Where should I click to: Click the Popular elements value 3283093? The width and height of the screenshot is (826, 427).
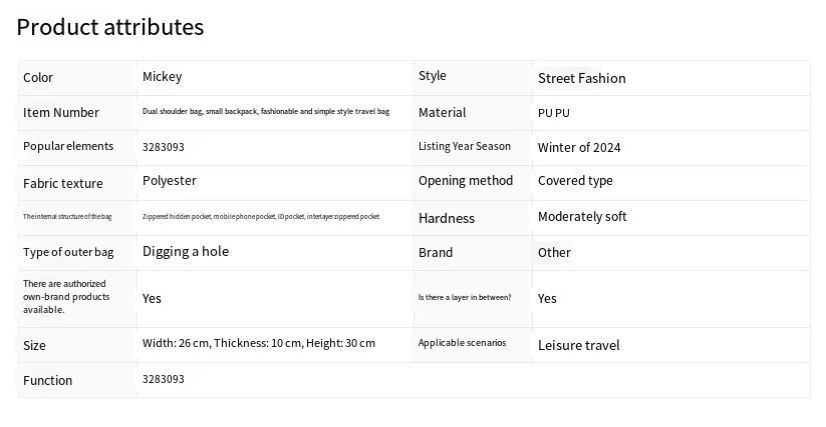point(163,147)
